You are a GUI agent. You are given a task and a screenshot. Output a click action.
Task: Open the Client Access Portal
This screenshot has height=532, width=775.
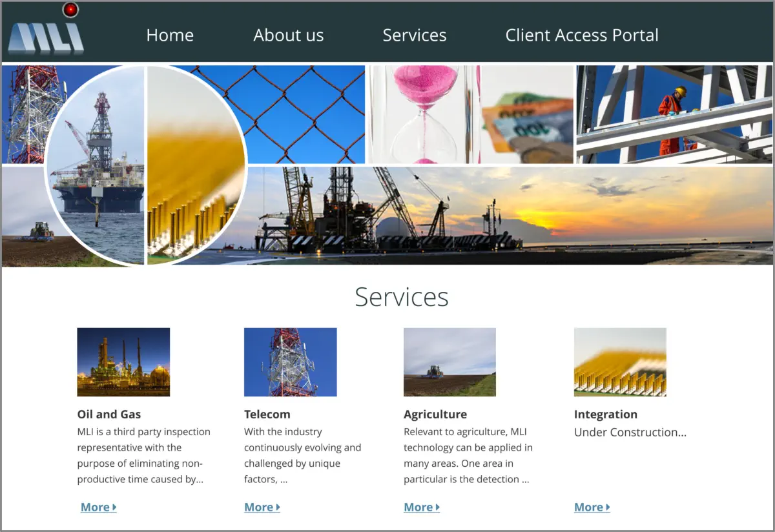[x=582, y=35]
